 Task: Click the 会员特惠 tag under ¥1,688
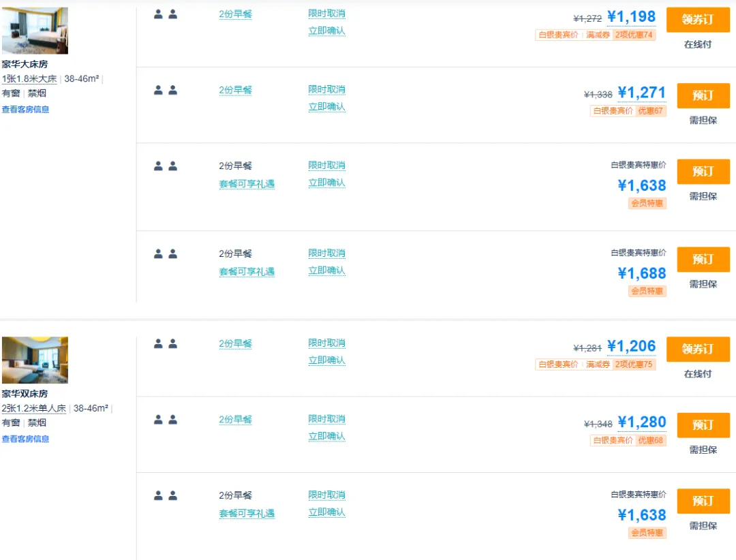point(647,291)
